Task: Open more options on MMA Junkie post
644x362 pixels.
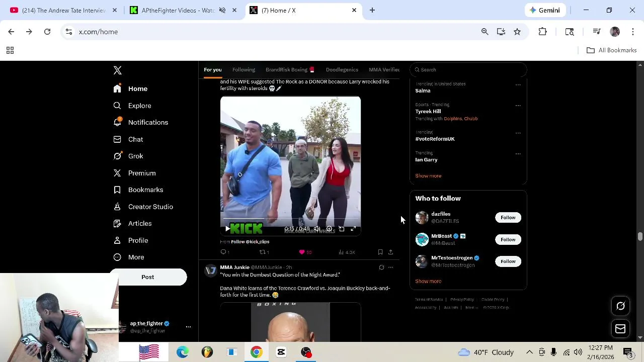Action: 390,267
